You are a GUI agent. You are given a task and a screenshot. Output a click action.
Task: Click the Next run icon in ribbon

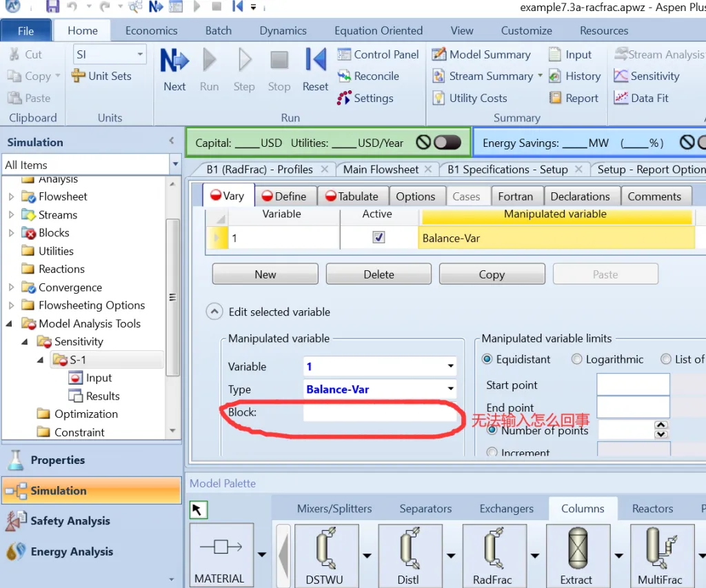(174, 61)
